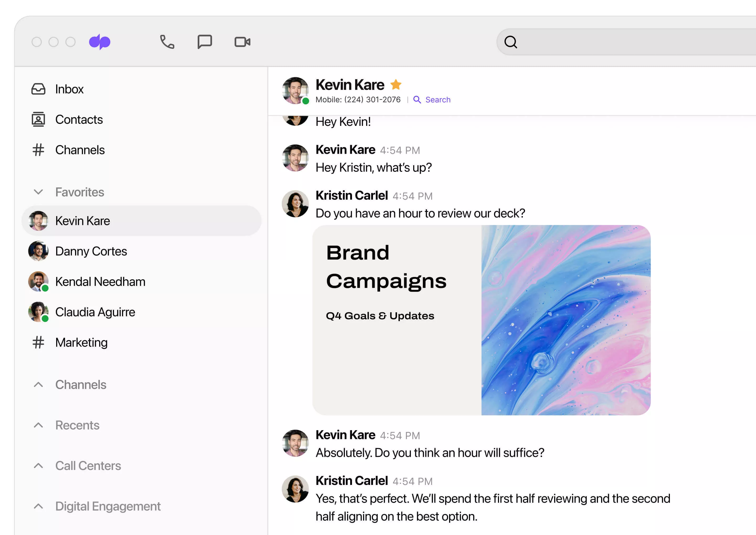
Task: Click the Channels hashtag icon
Action: (38, 150)
